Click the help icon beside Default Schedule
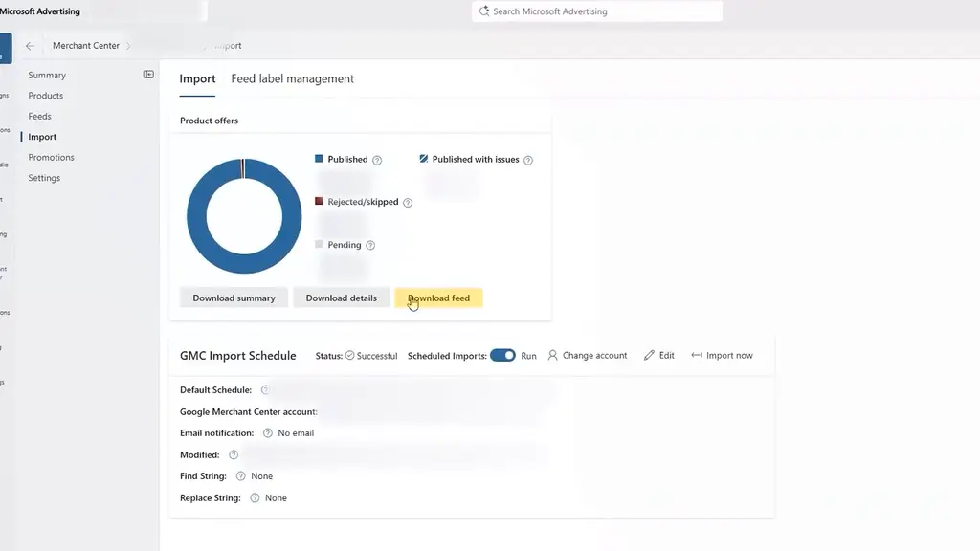The image size is (980, 551). pyautogui.click(x=265, y=390)
